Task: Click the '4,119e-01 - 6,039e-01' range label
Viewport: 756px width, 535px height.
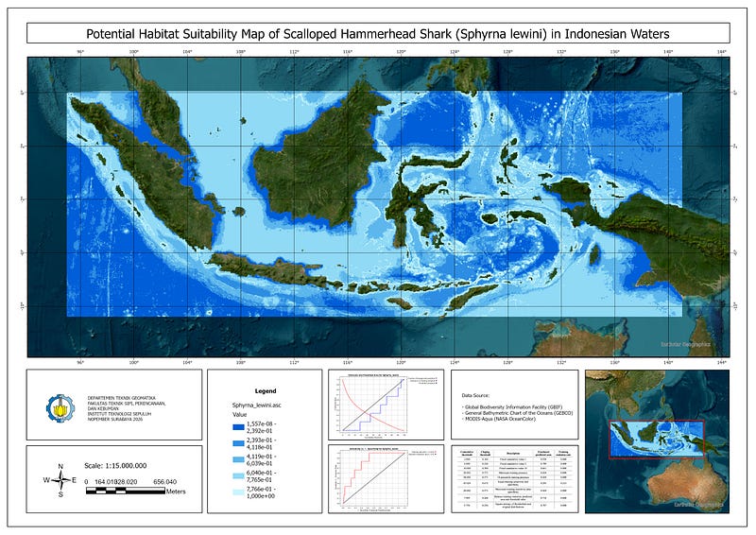Action: click(x=262, y=459)
